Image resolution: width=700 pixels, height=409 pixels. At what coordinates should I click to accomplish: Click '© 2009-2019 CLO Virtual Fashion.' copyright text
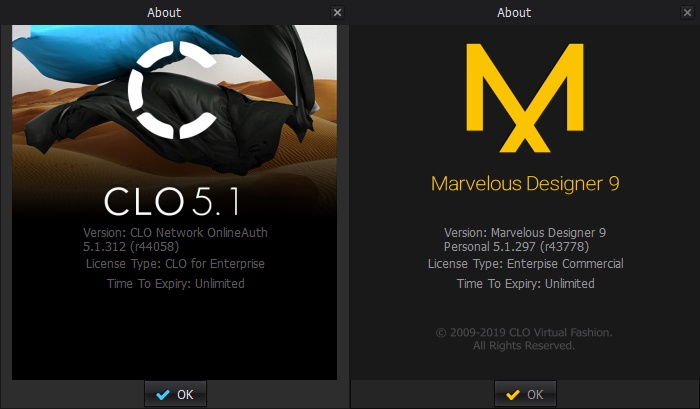[x=524, y=333]
